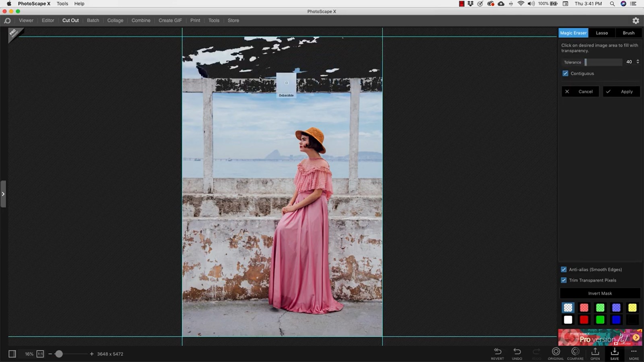Viewport: 644px width, 362px height.
Task: Open the More options menu
Action: coord(634,353)
